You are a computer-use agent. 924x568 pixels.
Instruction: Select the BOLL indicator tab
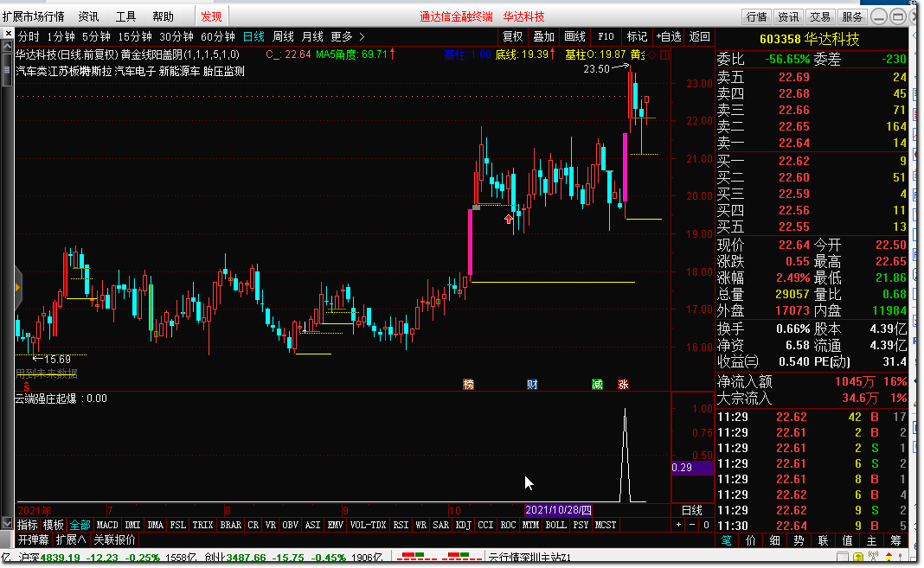click(555, 525)
